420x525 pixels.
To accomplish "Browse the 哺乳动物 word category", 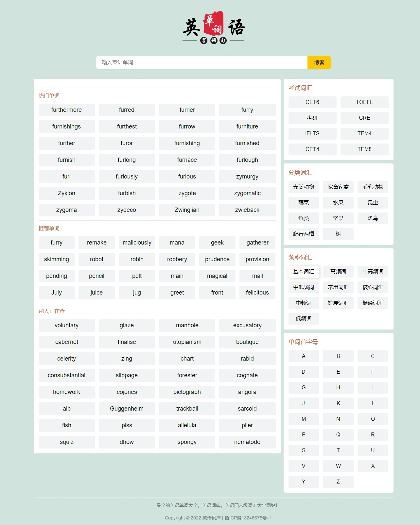I will 373,187.
